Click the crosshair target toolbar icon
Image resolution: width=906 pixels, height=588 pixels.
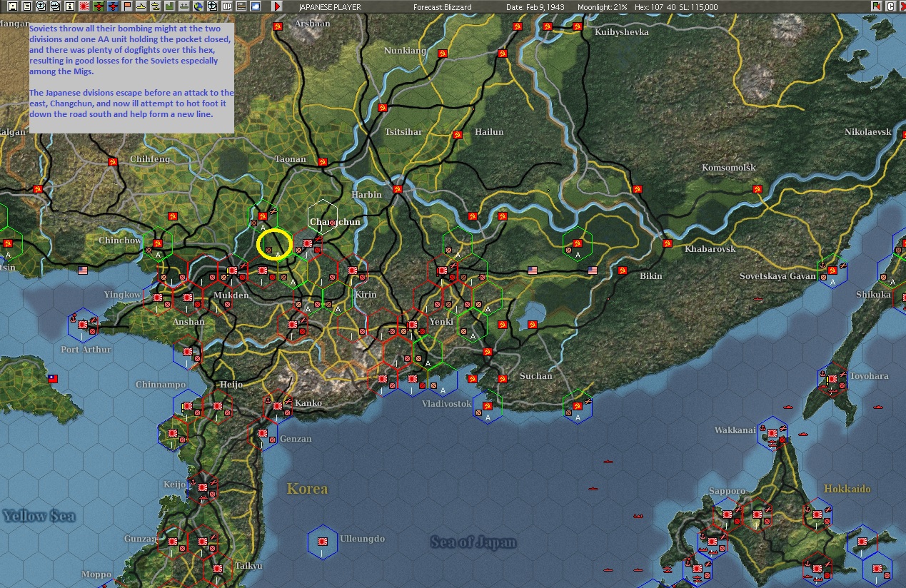click(213, 6)
